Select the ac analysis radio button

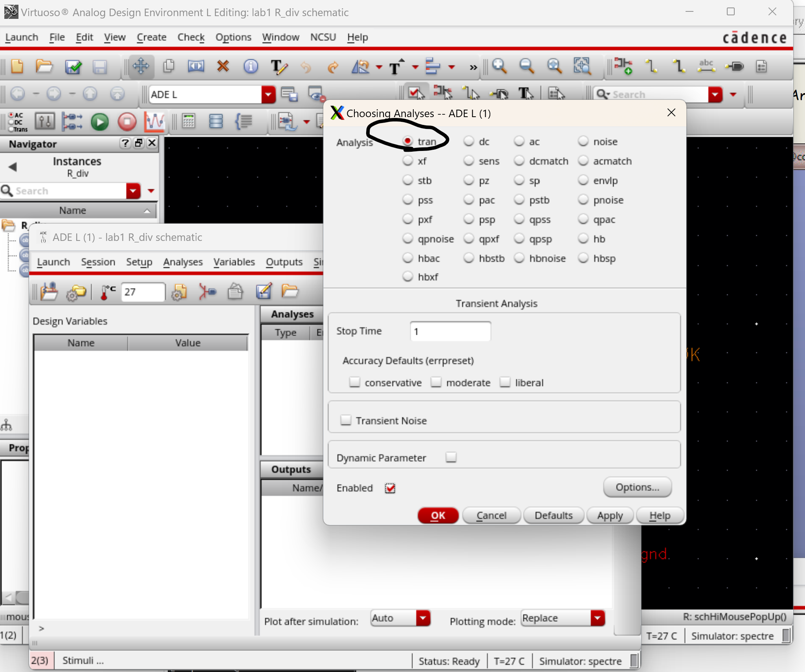click(519, 141)
